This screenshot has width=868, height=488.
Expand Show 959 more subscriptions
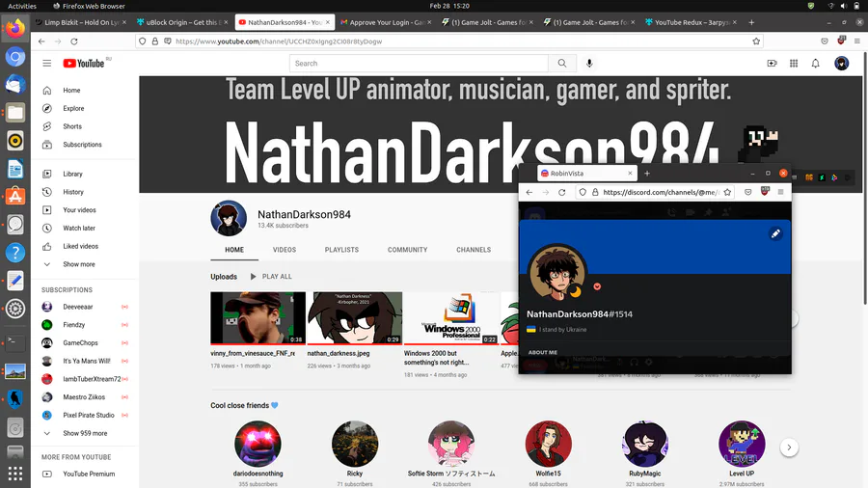tap(83, 433)
